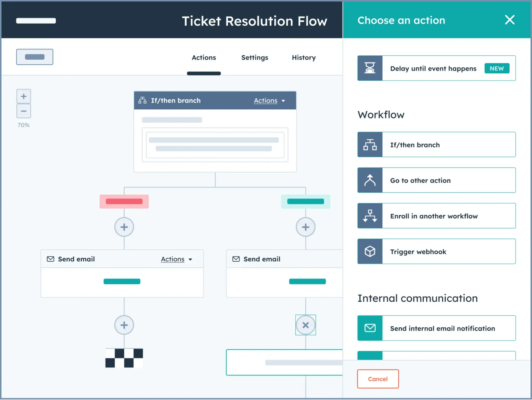
Task: Select the Go to other action option
Action: point(436,180)
